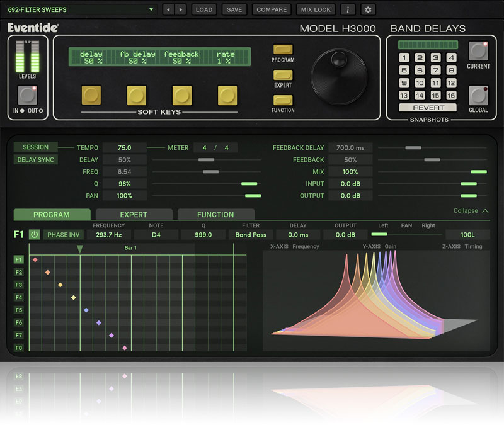Collapse the lower panel
Screen dimensions: 504x425
[471, 211]
